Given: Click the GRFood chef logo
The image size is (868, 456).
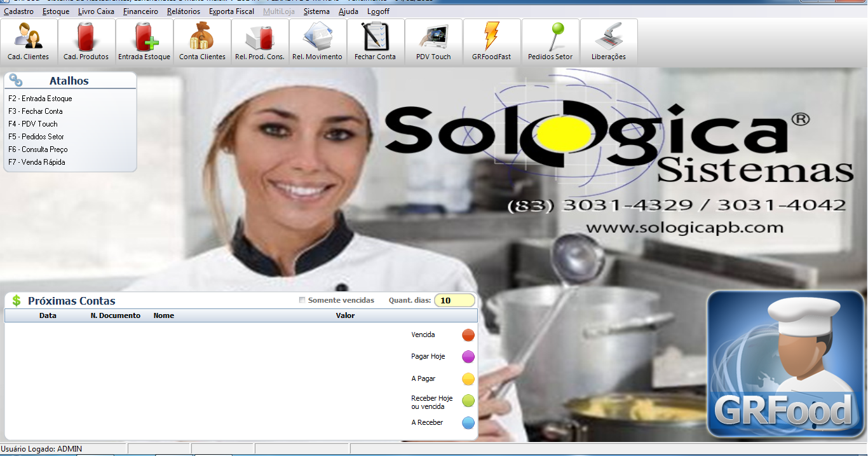Looking at the screenshot, I should click(785, 364).
